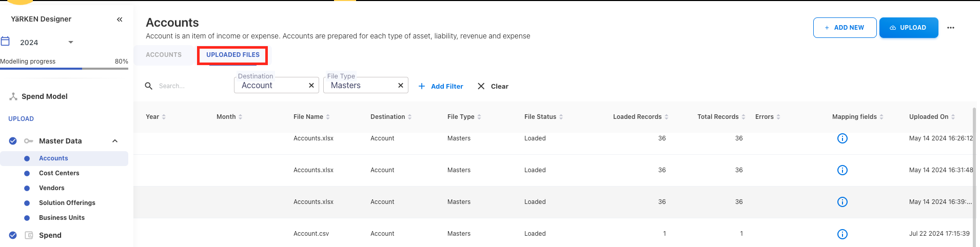980x247 pixels.
Task: Click the calendar icon beside 2024
Action: pos(5,41)
